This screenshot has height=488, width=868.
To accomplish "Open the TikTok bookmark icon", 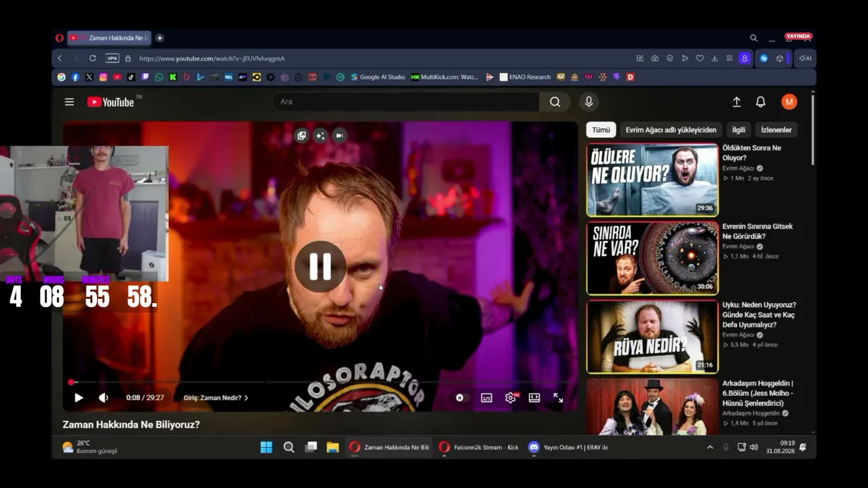I will point(131,77).
